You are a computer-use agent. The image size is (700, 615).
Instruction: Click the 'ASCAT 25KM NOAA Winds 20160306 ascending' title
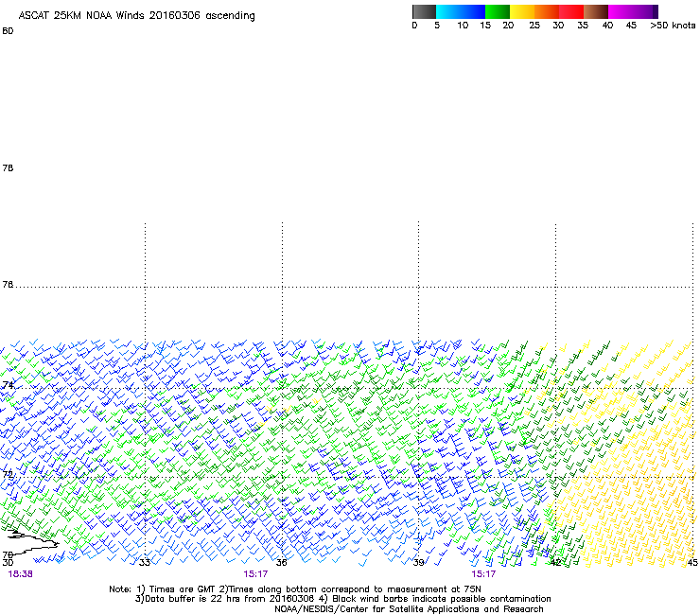pos(136,16)
